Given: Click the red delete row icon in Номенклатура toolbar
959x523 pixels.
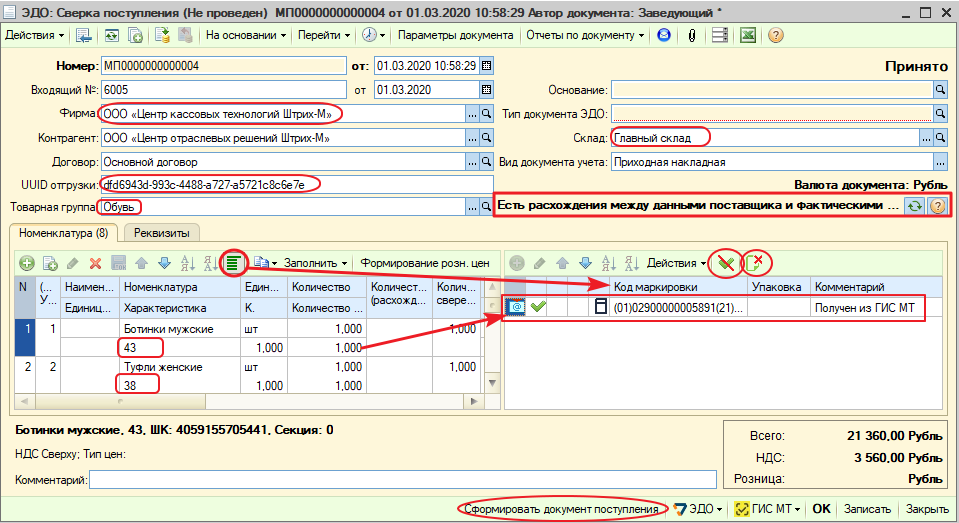Looking at the screenshot, I should point(96,263).
